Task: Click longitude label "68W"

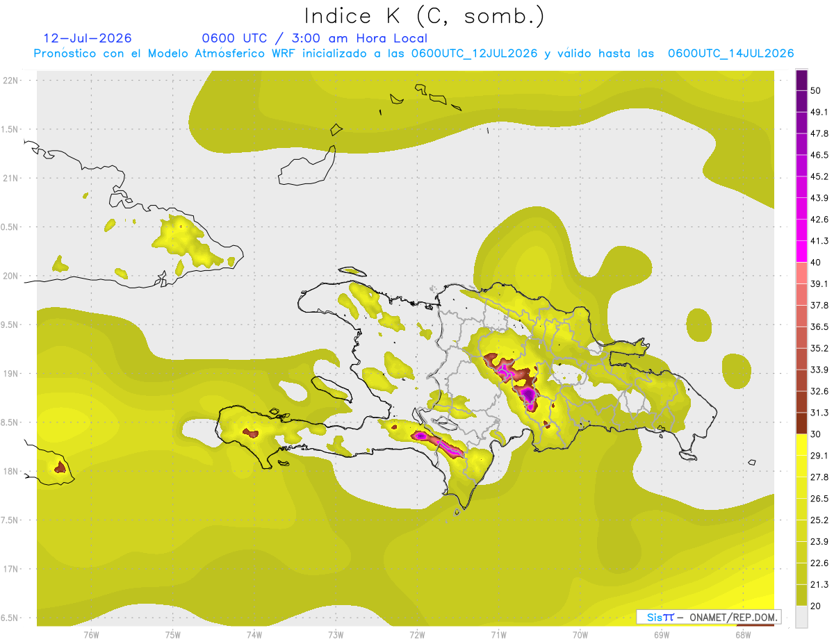Action: pos(742,634)
